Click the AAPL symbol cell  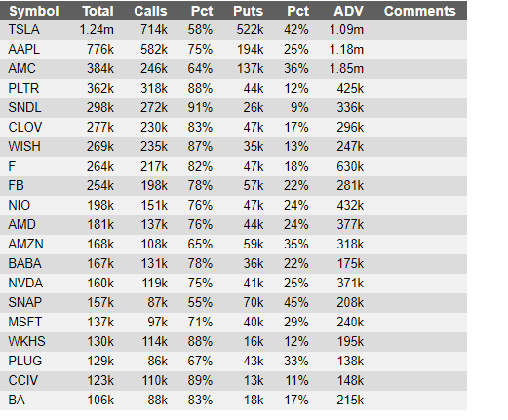(23, 50)
